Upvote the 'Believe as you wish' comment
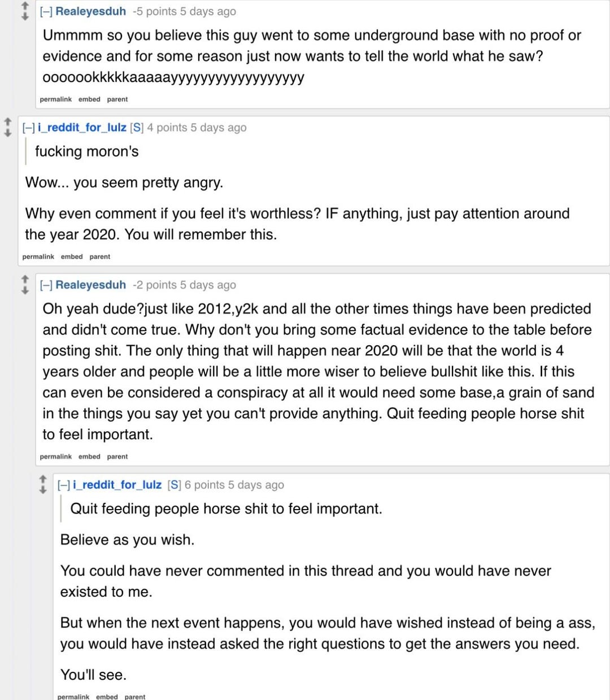 [x=42, y=479]
